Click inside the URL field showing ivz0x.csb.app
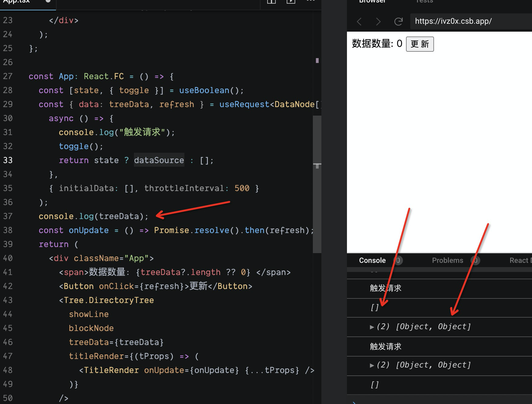This screenshot has width=532, height=404. pos(457,21)
